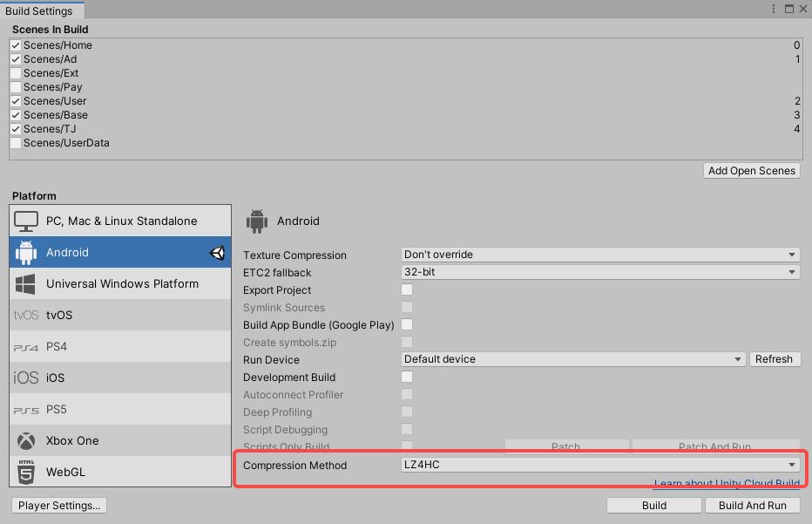812x524 pixels.
Task: Click the Scenes In Build heading
Action: [x=51, y=30]
